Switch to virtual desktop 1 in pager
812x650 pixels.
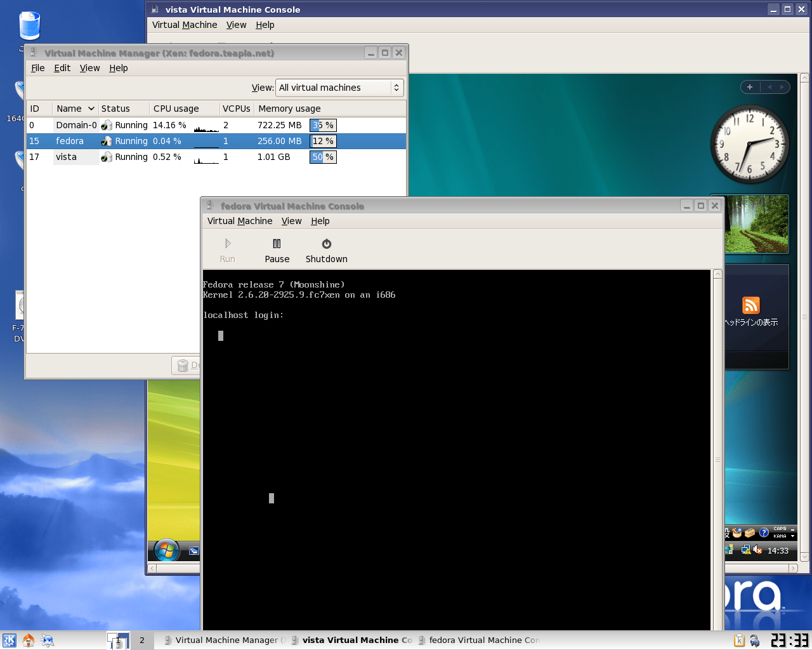tap(118, 640)
